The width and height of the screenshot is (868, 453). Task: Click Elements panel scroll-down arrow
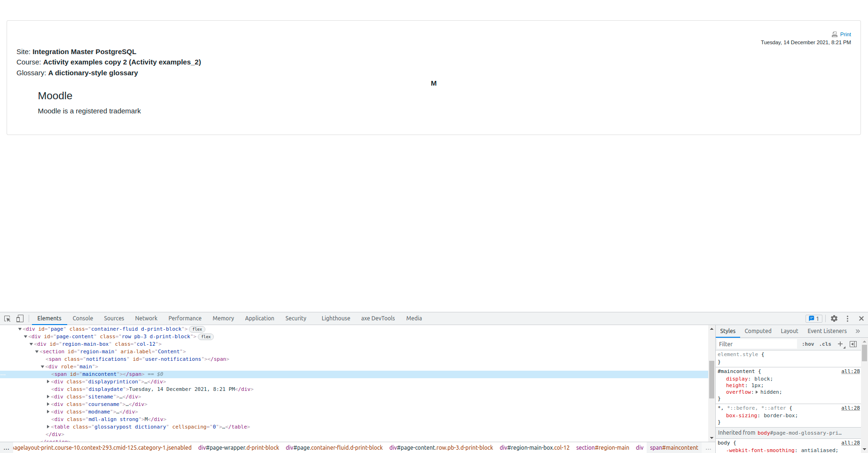(712, 438)
